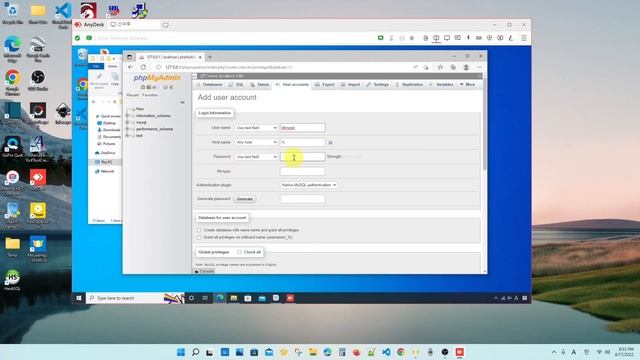
Task: Focus the User name text field
Action: pyautogui.click(x=302, y=128)
